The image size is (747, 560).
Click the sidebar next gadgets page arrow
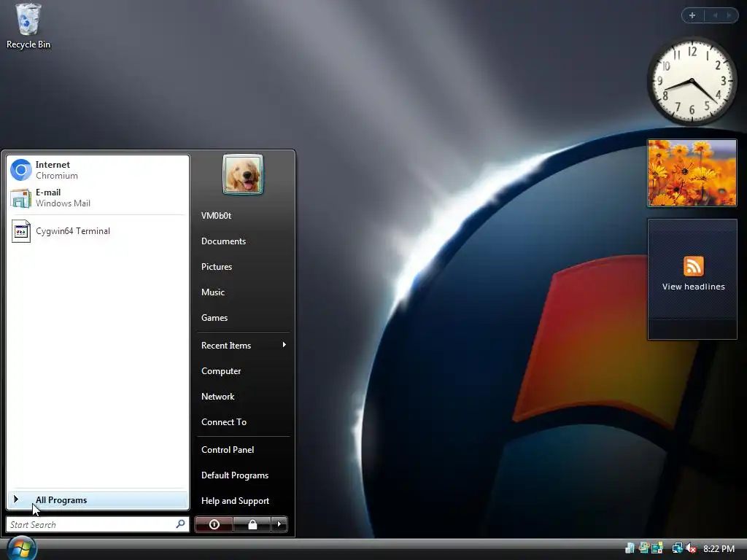coord(729,16)
